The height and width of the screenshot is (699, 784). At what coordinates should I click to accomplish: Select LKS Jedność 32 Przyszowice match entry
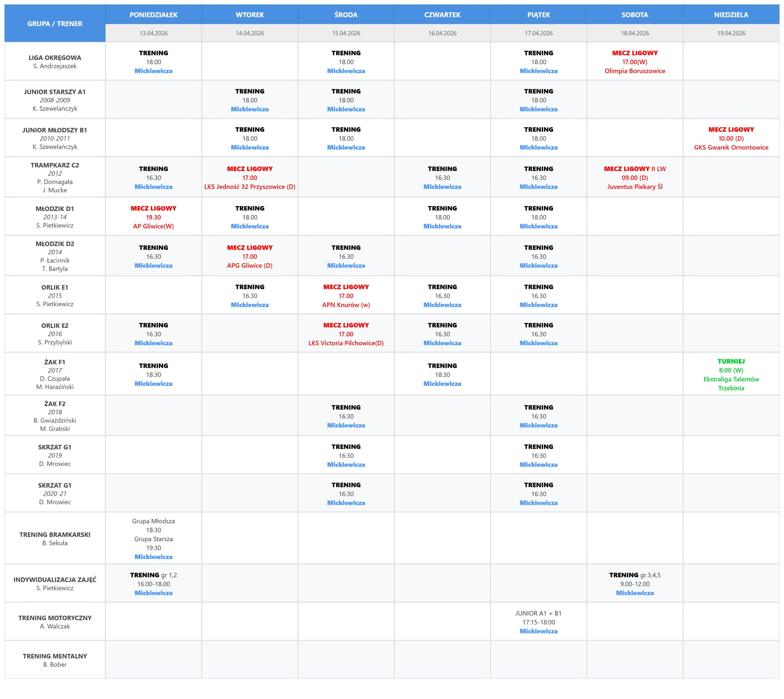pyautogui.click(x=249, y=187)
